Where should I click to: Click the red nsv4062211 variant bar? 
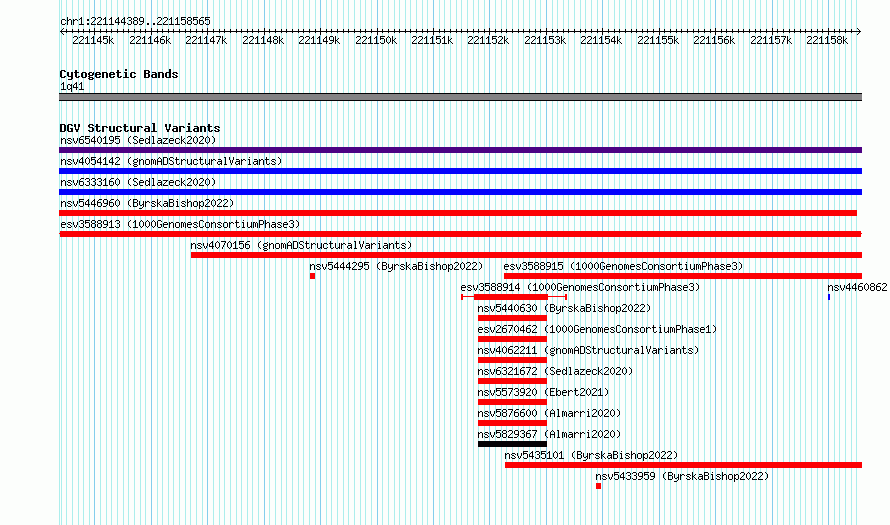512,360
